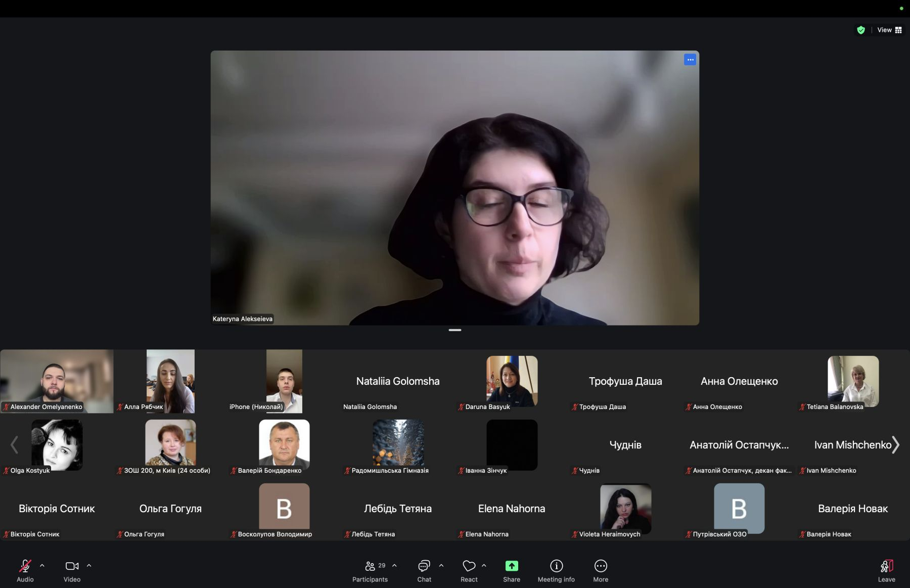Select Tetiana Balanovska's participant tile
This screenshot has height=588, width=910.
point(853,381)
